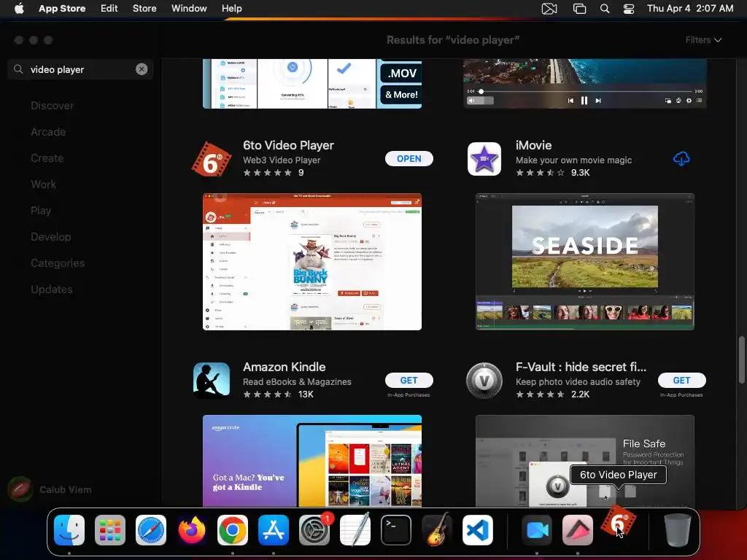Click the Amazon Kindle title link
Image resolution: width=747 pixels, height=560 pixels.
pos(285,367)
